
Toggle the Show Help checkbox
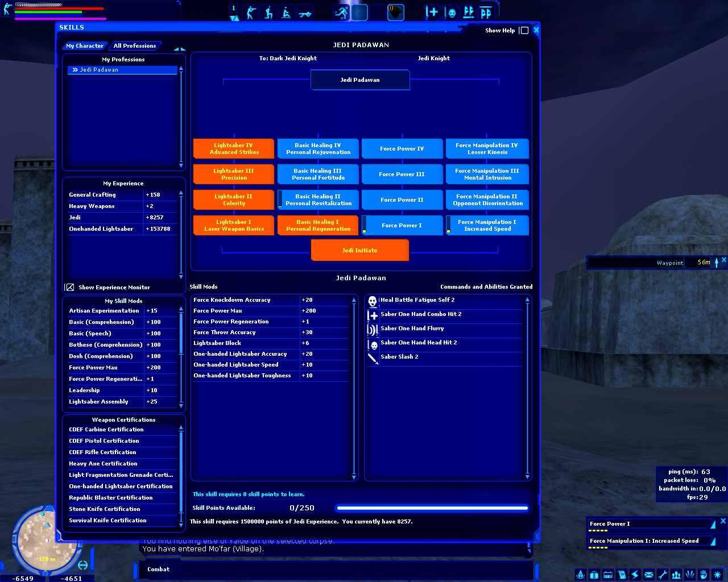pyautogui.click(x=524, y=31)
